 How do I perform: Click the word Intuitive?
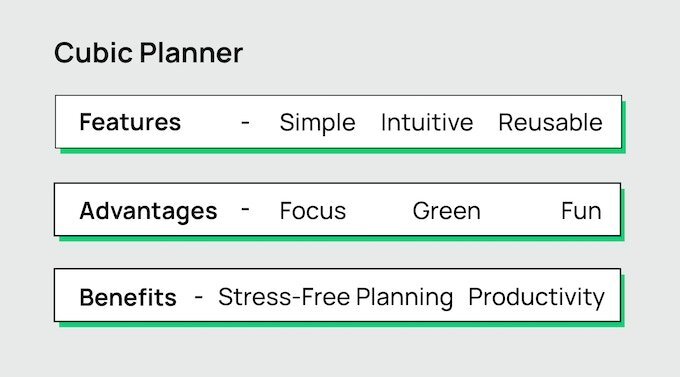click(427, 122)
